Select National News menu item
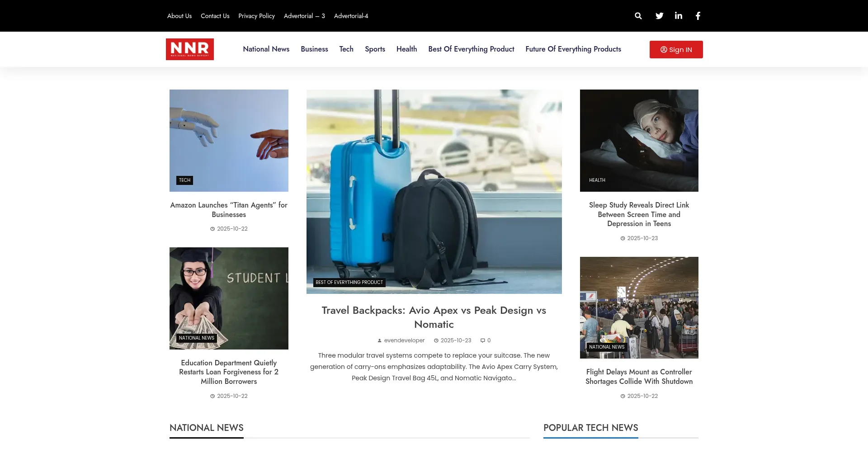Image resolution: width=868 pixels, height=449 pixels. (266, 49)
